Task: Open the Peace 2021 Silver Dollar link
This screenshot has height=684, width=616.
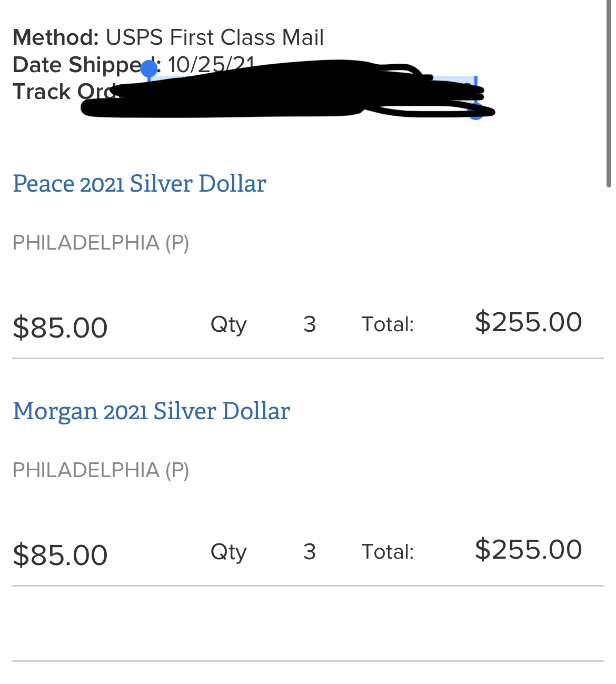Action: pos(140,184)
